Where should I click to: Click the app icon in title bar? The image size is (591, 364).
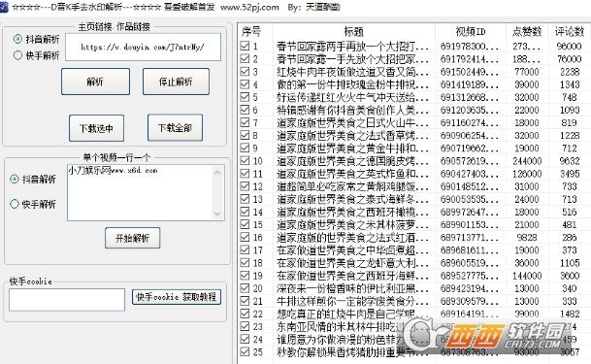click(4, 7)
